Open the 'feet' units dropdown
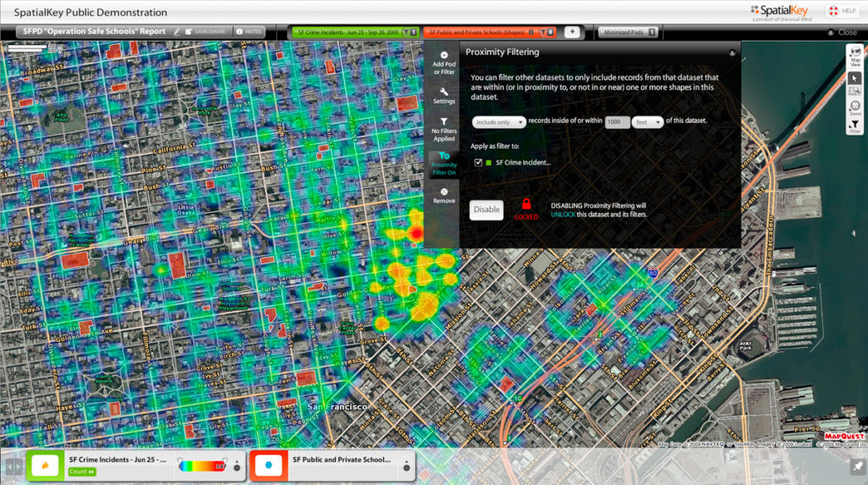868x485 pixels. click(647, 122)
